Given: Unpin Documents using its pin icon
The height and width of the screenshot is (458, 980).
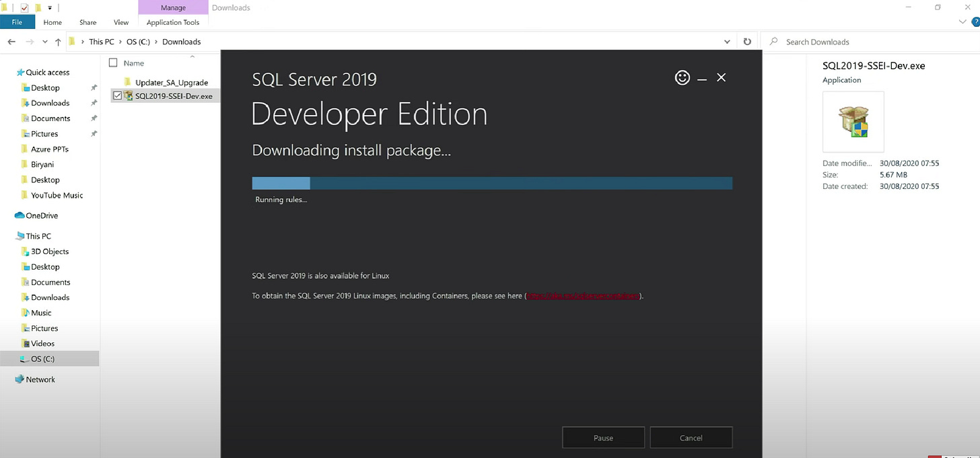Looking at the screenshot, I should 94,118.
